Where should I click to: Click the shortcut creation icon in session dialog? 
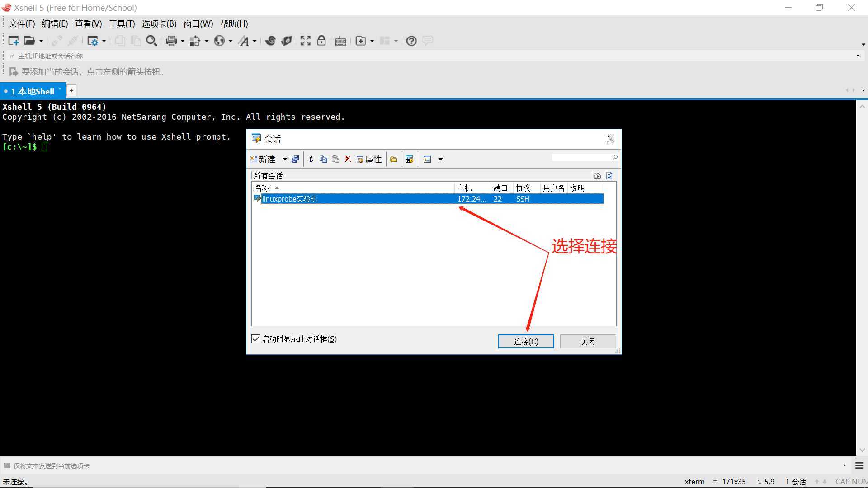(410, 159)
